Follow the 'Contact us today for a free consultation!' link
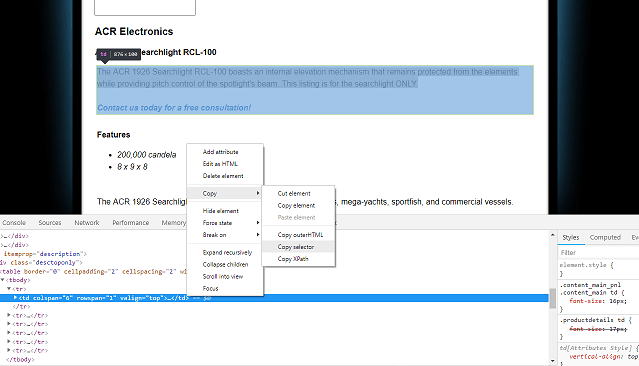This screenshot has width=639, height=366. 174,108
